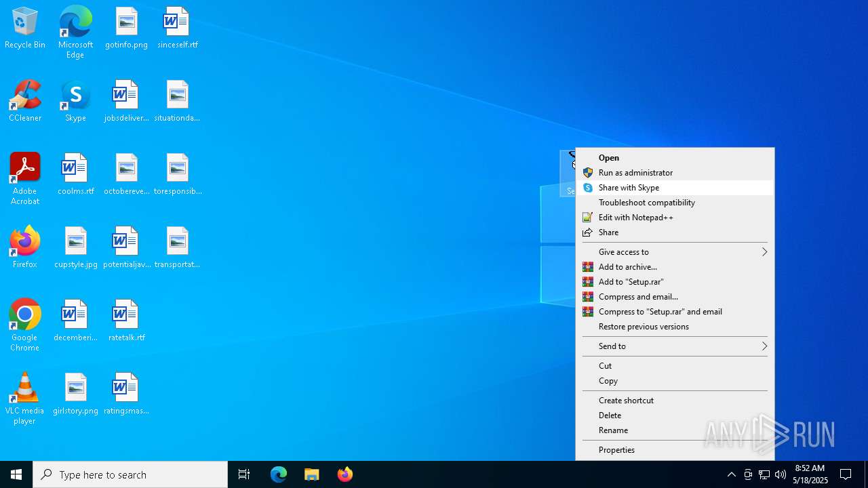This screenshot has height=488, width=868.
Task: Choose Compress and email...
Action: coord(675,297)
